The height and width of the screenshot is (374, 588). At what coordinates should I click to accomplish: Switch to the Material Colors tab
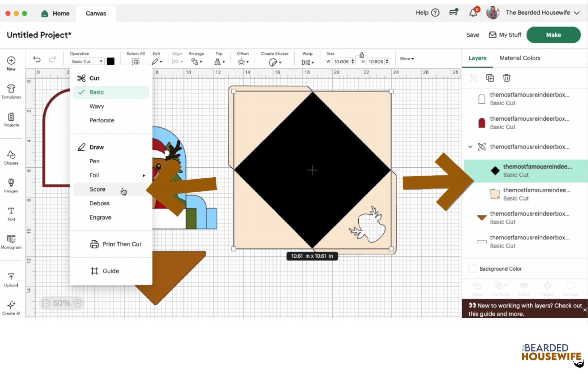[520, 58]
